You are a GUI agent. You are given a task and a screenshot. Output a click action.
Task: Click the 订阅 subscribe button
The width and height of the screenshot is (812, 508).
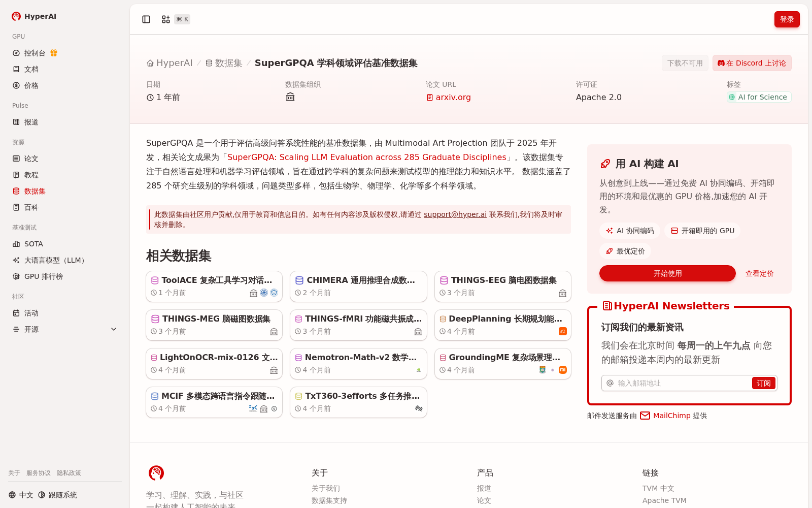(763, 383)
